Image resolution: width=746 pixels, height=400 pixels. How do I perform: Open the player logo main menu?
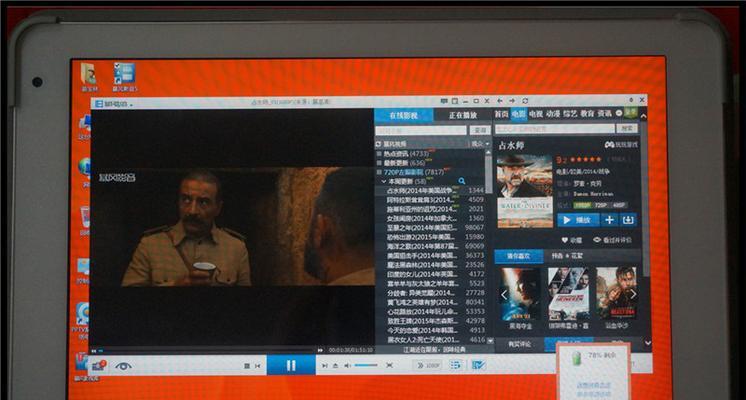pos(113,104)
